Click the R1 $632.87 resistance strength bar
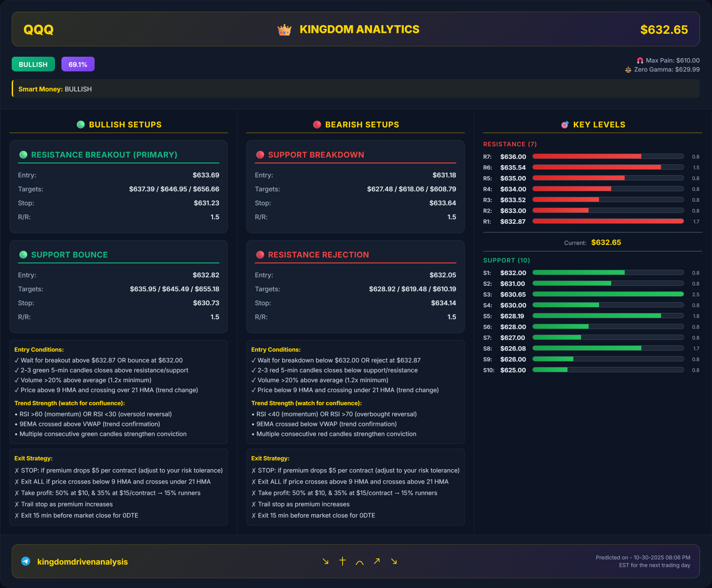 coord(608,222)
